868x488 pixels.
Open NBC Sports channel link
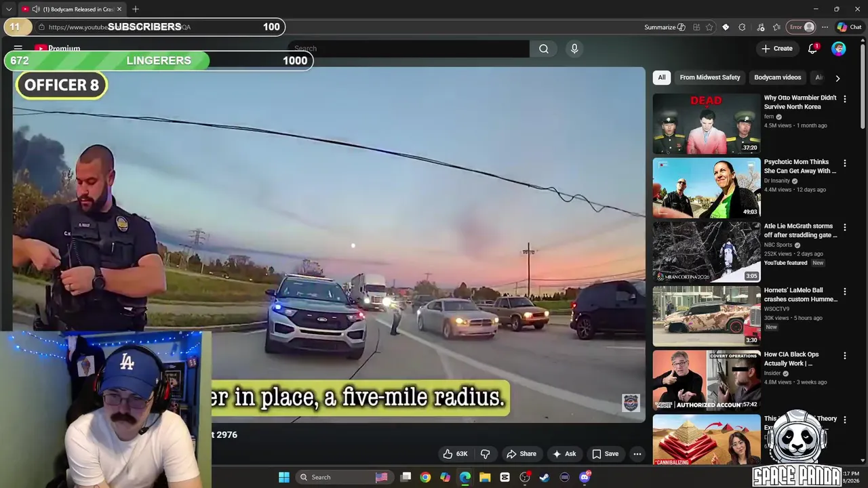pos(778,245)
